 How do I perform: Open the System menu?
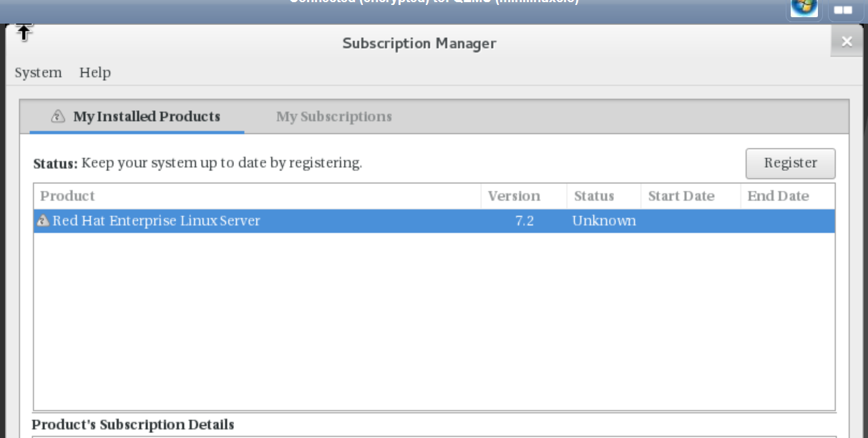(x=38, y=72)
